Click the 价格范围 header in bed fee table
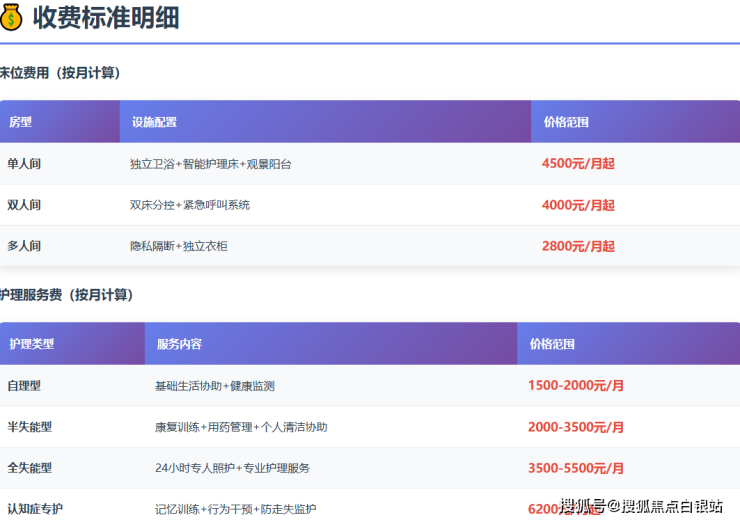Screen dimensions: 740x522 (566, 122)
